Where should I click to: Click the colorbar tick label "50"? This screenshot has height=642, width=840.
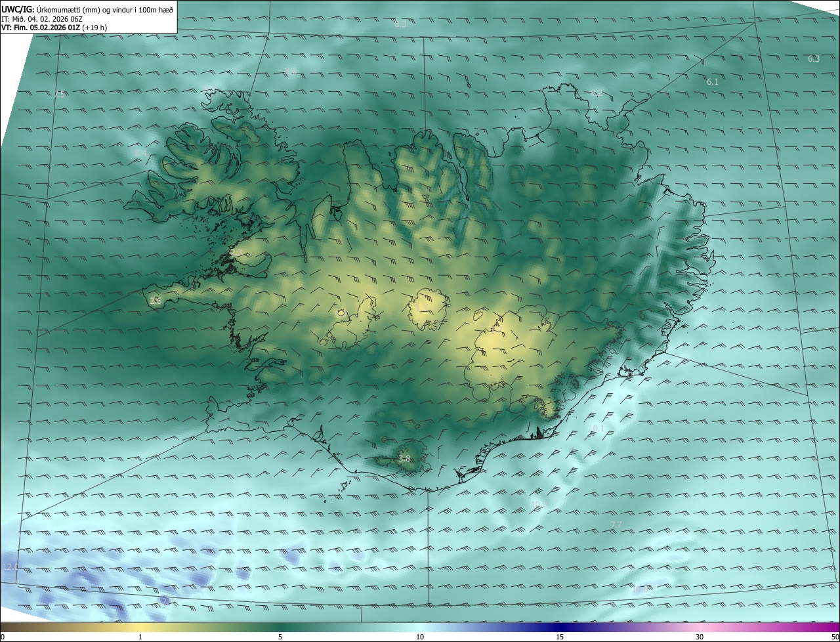pos(835,637)
